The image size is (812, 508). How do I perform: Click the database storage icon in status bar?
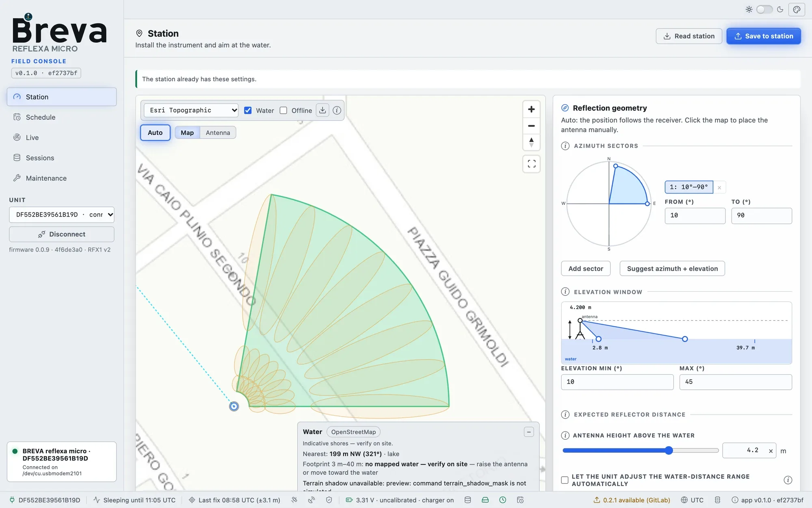tap(468, 500)
